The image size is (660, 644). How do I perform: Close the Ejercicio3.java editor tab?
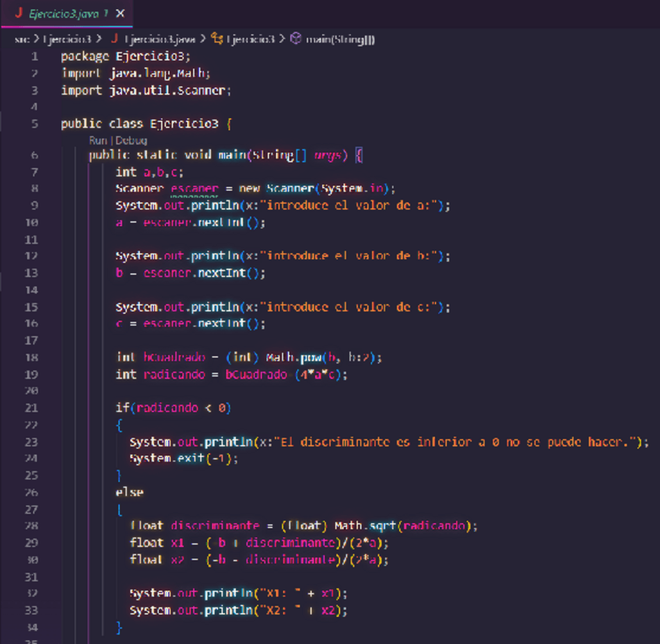coord(120,14)
